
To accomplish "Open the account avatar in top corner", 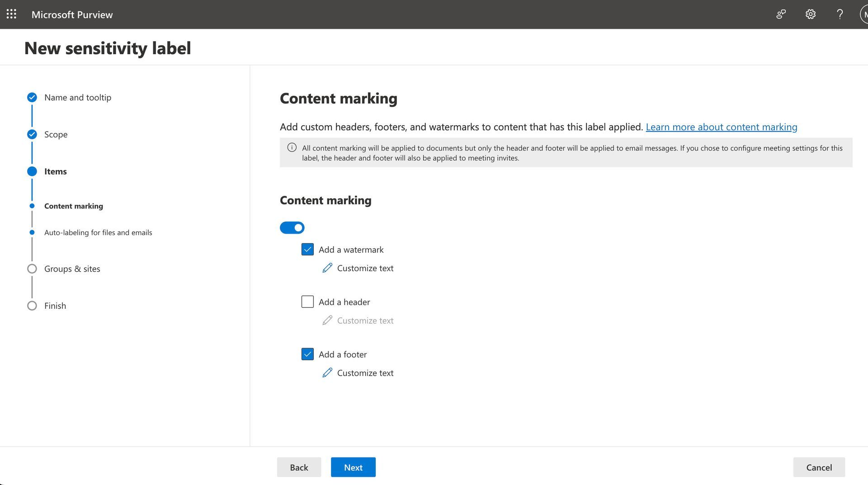I will click(864, 14).
